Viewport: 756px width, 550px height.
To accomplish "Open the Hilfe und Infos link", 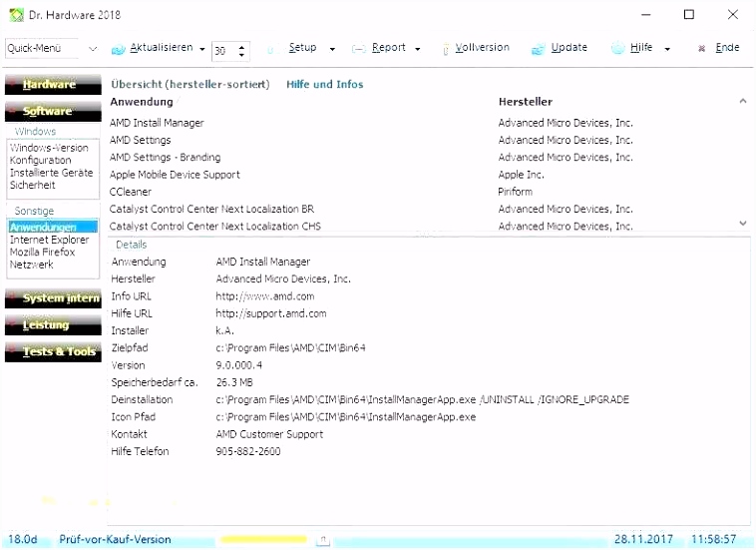I will coord(325,85).
